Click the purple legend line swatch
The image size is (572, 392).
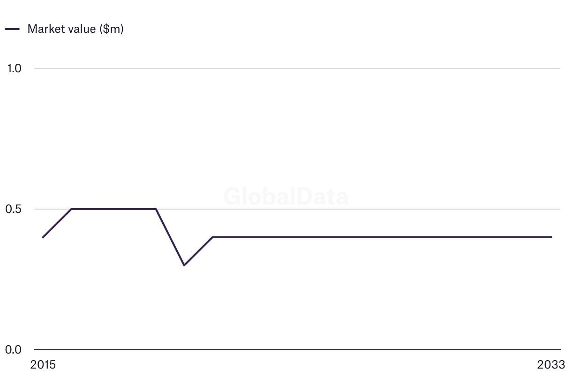[12, 29]
